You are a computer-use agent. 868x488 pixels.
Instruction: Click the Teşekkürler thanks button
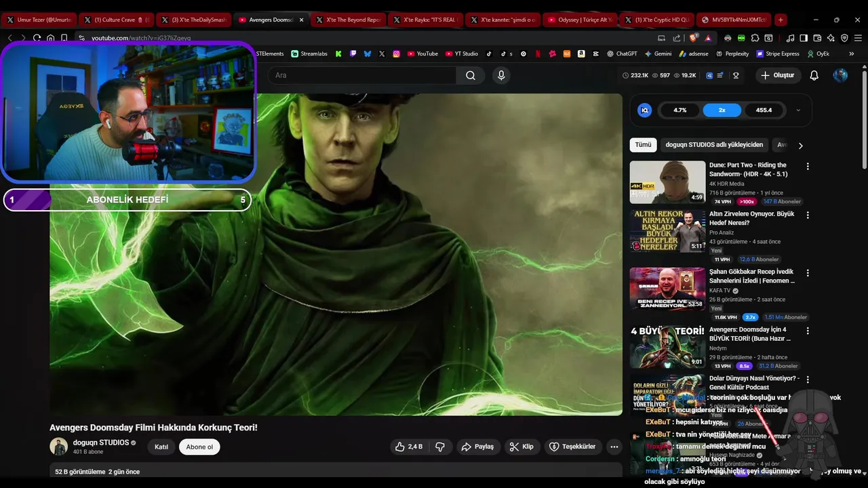[x=572, y=447]
